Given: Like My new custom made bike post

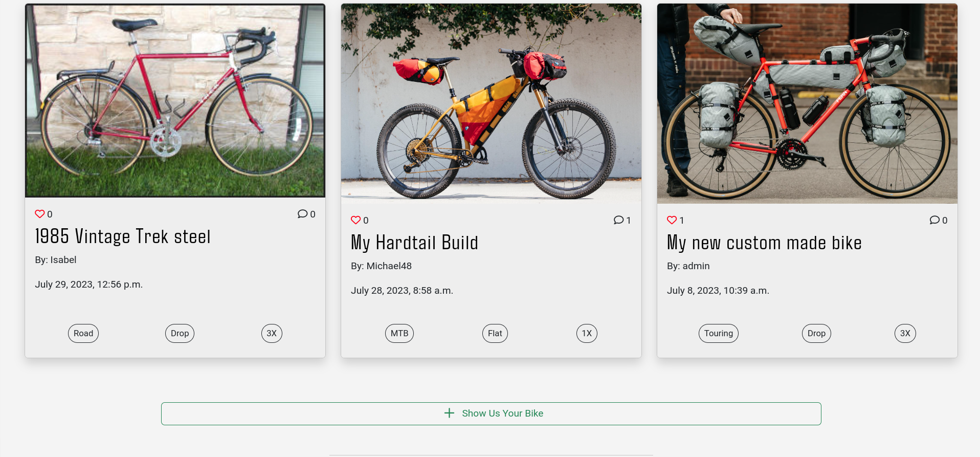Looking at the screenshot, I should pos(672,220).
